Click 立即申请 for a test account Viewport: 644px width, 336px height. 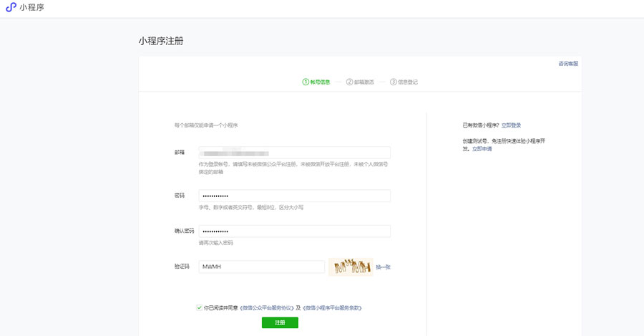(482, 148)
